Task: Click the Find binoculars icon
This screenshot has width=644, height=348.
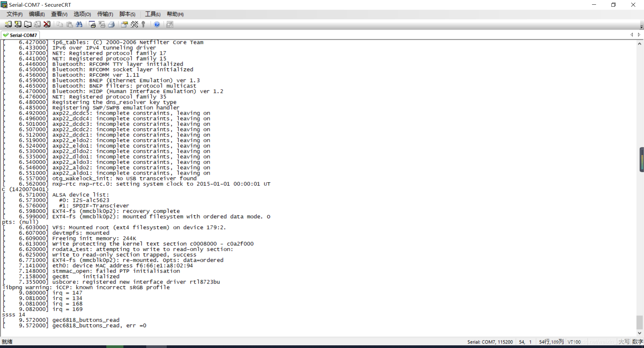Action: pyautogui.click(x=79, y=24)
